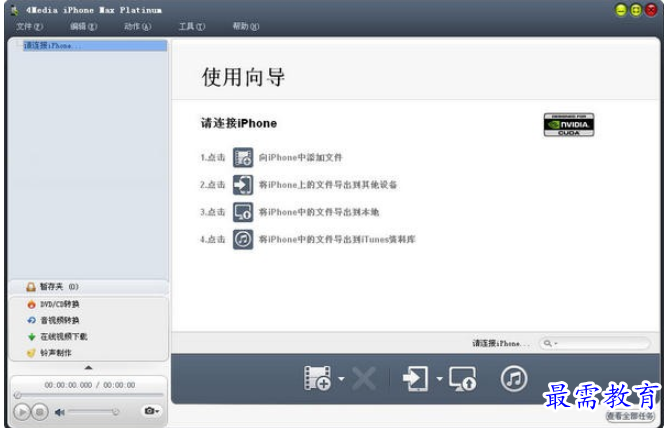
Task: Click the playback progress slider
Action: 88,395
